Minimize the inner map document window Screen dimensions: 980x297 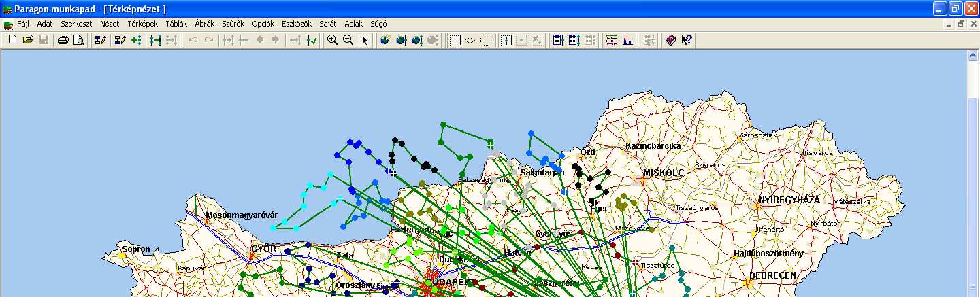tap(950, 24)
